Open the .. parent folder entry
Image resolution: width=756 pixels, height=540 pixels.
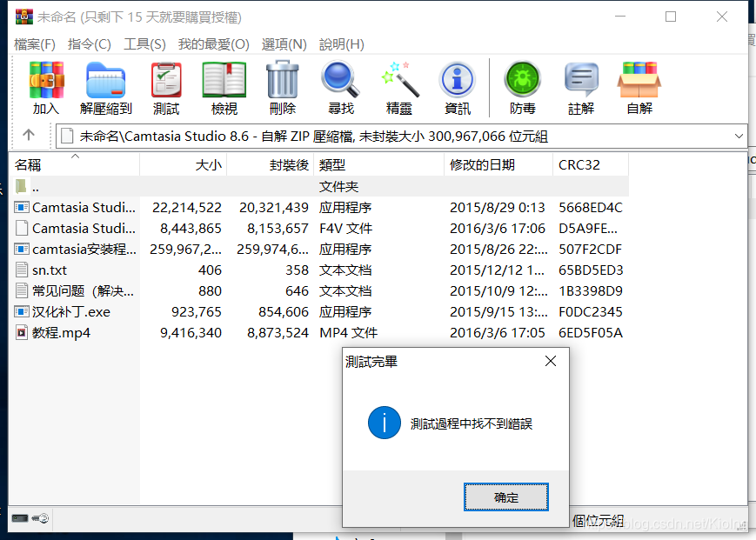coord(35,186)
